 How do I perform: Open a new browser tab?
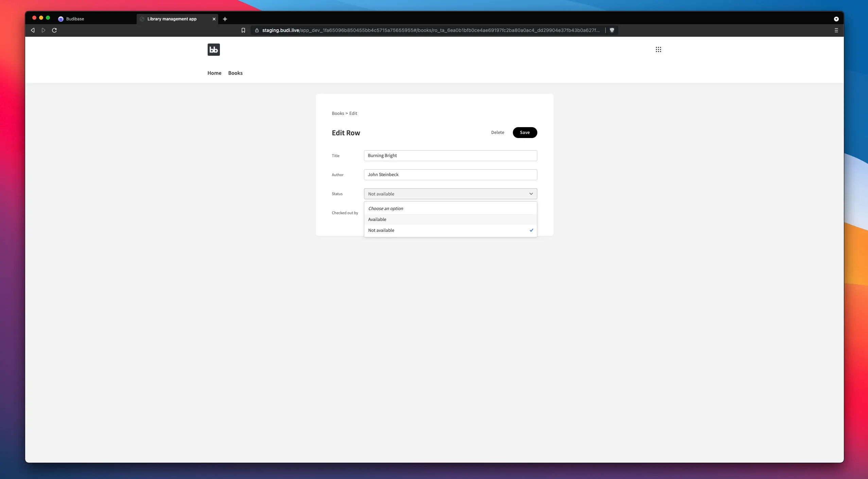225,19
